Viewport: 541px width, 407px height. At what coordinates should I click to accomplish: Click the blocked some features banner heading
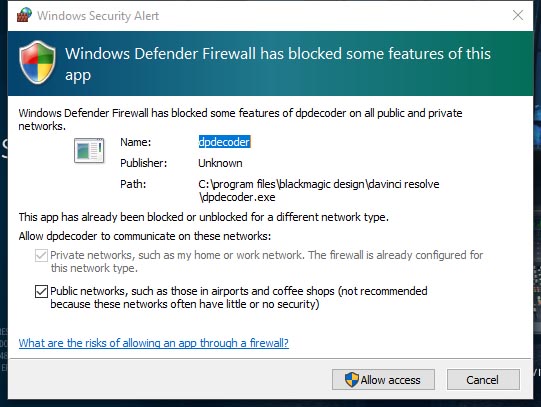[x=278, y=64]
